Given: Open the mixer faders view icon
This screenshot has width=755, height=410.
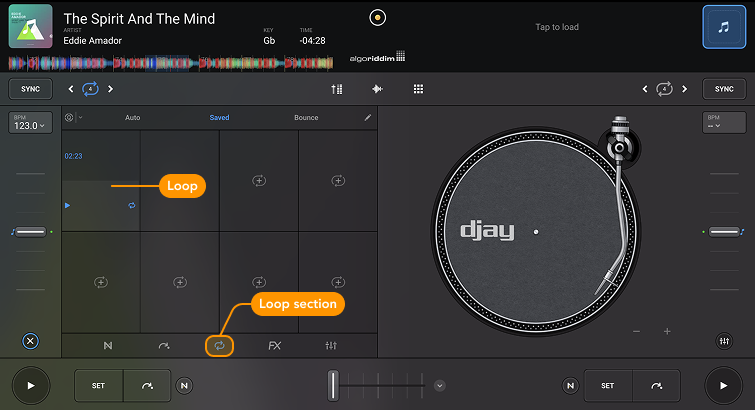Looking at the screenshot, I should click(337, 89).
